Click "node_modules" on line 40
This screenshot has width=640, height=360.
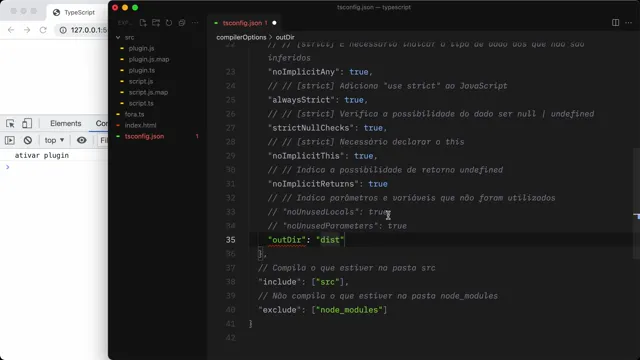pyautogui.click(x=349, y=310)
